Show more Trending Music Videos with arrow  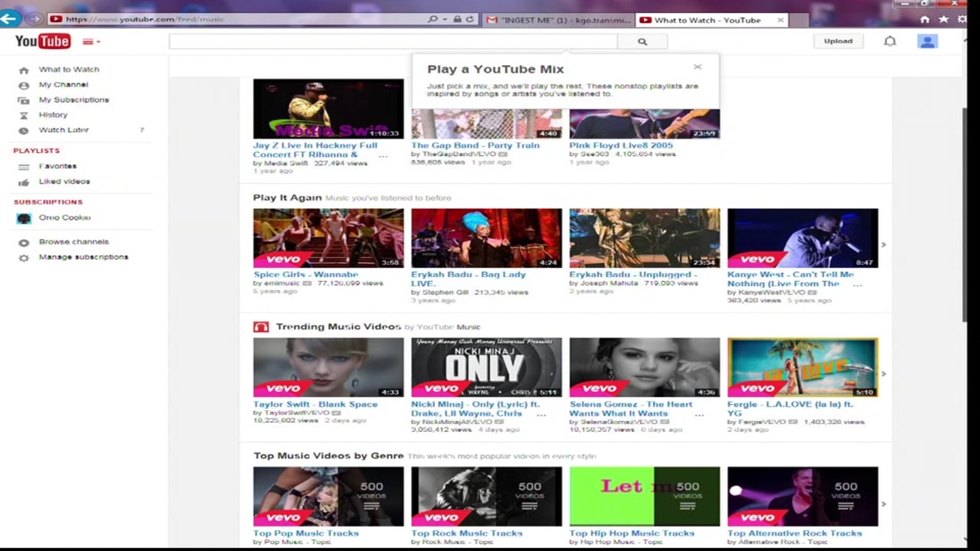pyautogui.click(x=883, y=373)
